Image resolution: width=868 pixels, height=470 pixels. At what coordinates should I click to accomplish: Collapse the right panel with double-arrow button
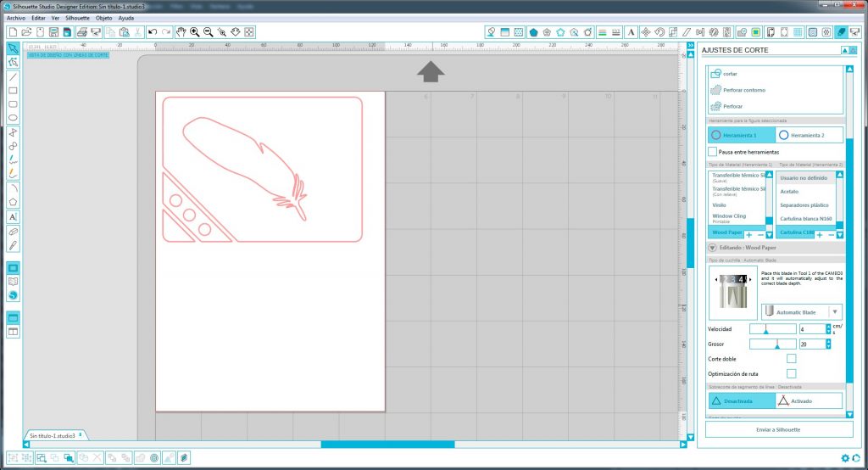coord(690,46)
